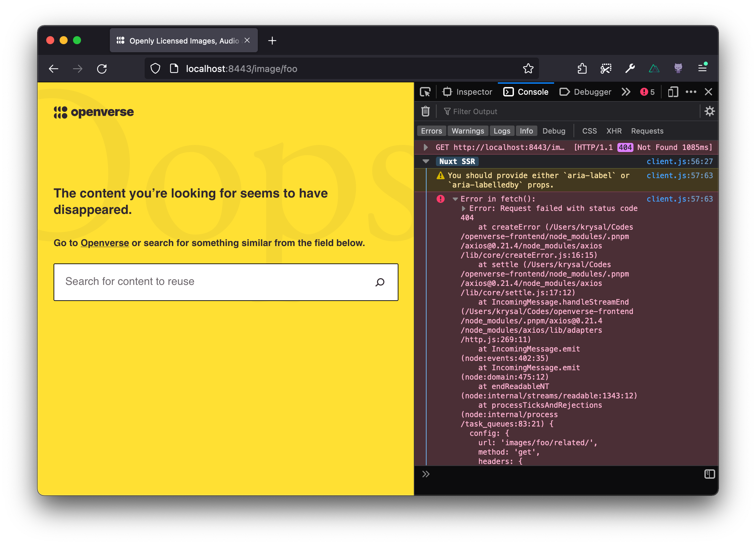Follow the Openverse link in text

105,243
